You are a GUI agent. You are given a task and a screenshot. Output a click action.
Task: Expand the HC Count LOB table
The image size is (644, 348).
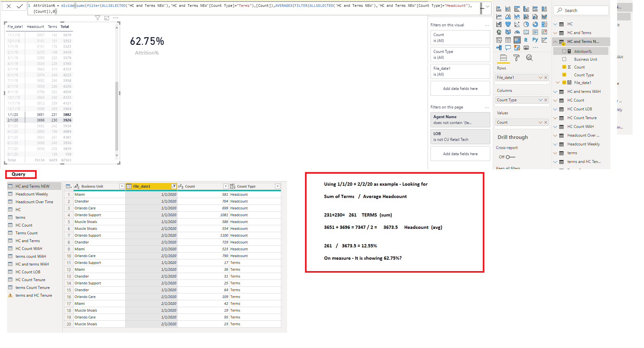click(555, 109)
